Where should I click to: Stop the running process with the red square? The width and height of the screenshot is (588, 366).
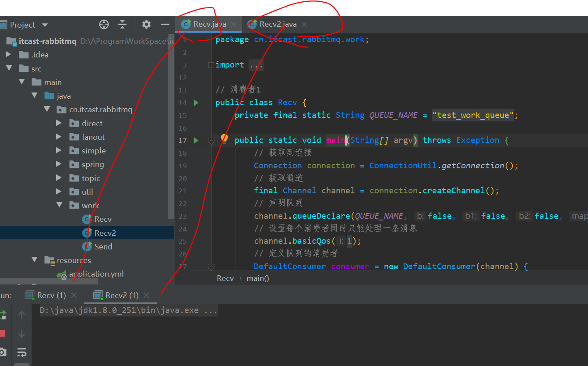pos(2,334)
